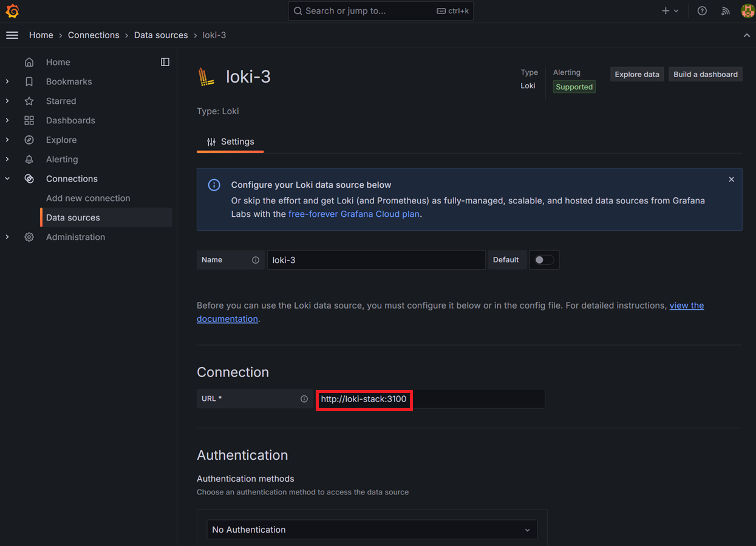The width and height of the screenshot is (756, 546).
Task: Click the Name field info icon
Action: [x=256, y=260]
